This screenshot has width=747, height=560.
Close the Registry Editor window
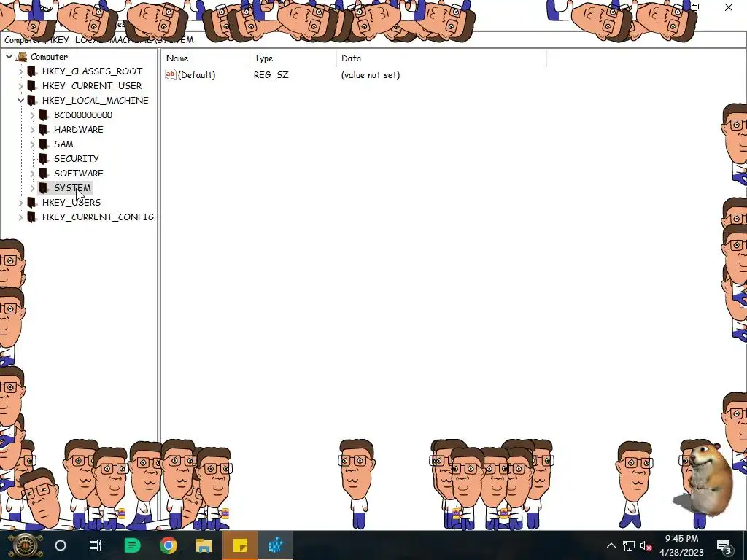[x=729, y=7]
